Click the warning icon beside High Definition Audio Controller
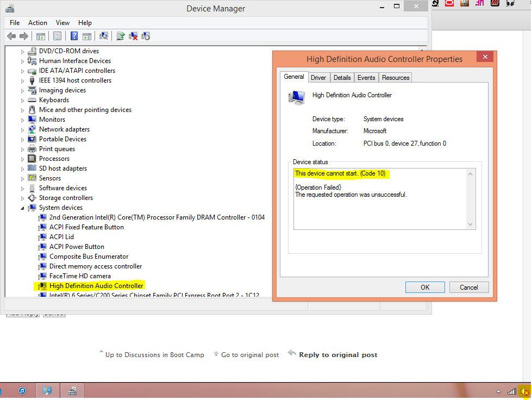Image resolution: width=532 pixels, height=400 pixels. (x=42, y=286)
